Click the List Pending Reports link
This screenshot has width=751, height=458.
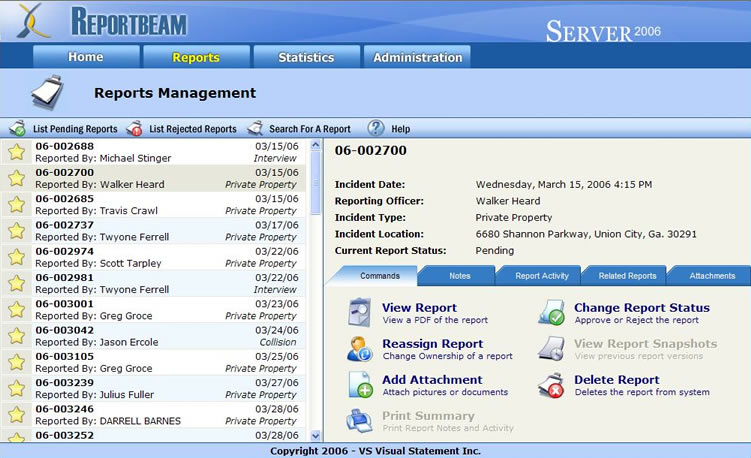[75, 129]
